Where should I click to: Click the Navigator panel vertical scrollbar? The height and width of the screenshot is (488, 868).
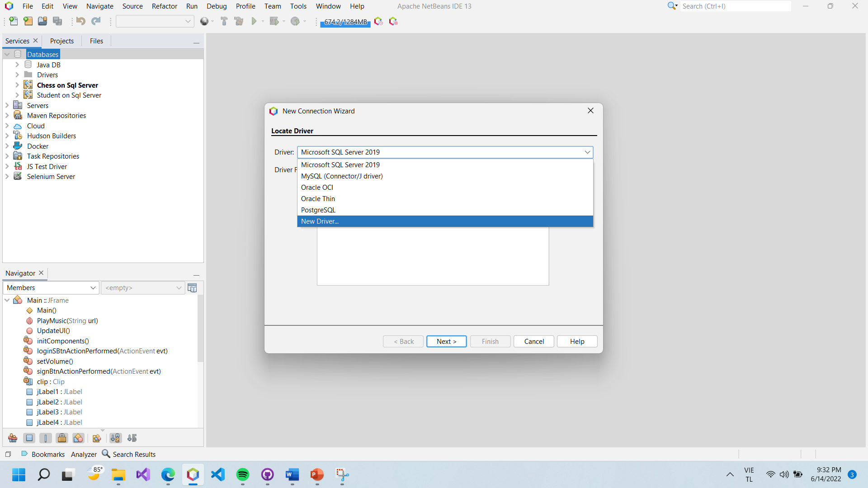click(x=200, y=328)
